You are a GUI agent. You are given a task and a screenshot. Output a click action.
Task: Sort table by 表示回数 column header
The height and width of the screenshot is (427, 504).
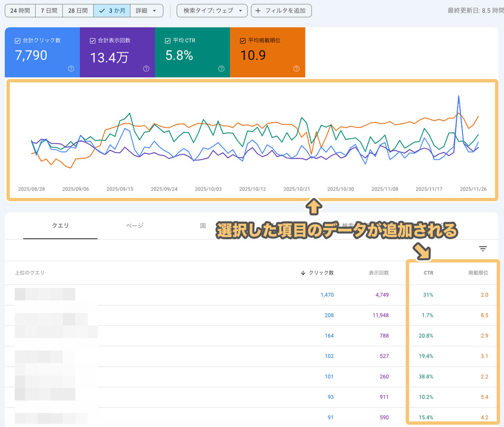coord(378,273)
